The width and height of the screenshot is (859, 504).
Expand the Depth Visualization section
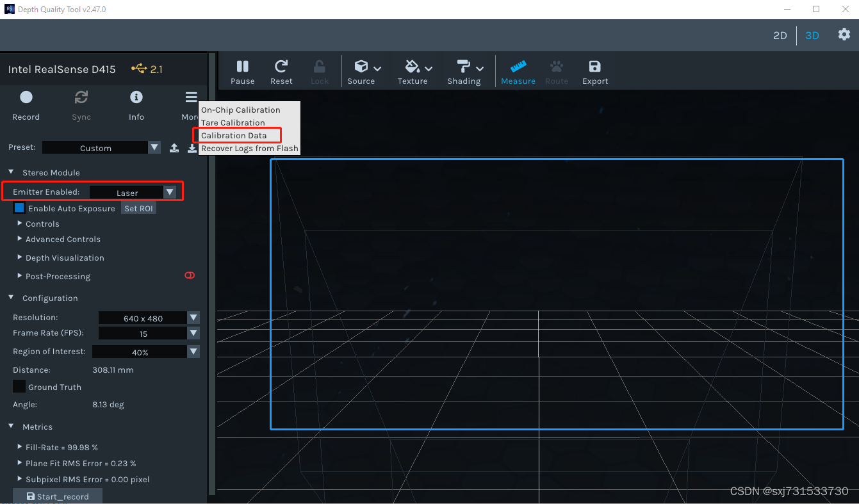coord(20,257)
